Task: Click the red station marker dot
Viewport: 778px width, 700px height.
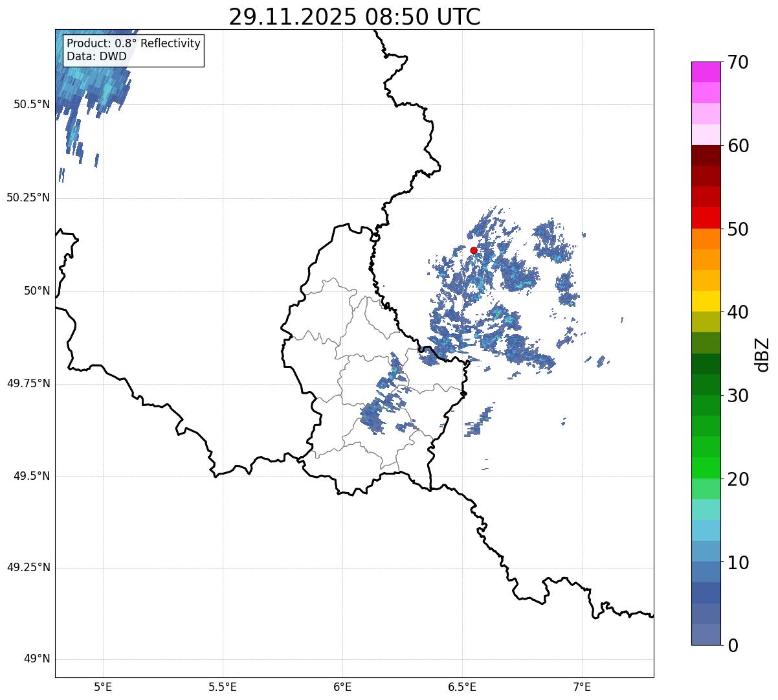Action: tap(473, 250)
